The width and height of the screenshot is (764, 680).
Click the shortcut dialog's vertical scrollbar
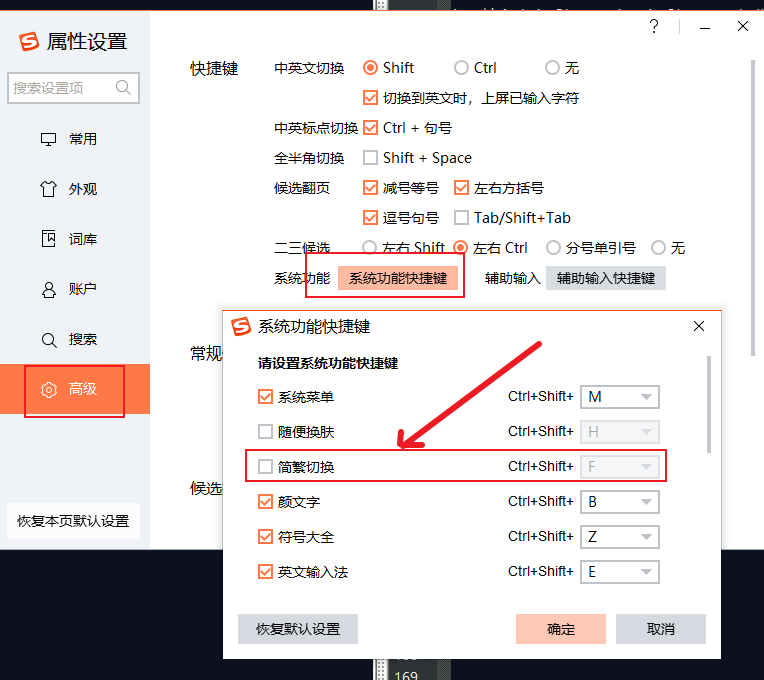tap(708, 404)
